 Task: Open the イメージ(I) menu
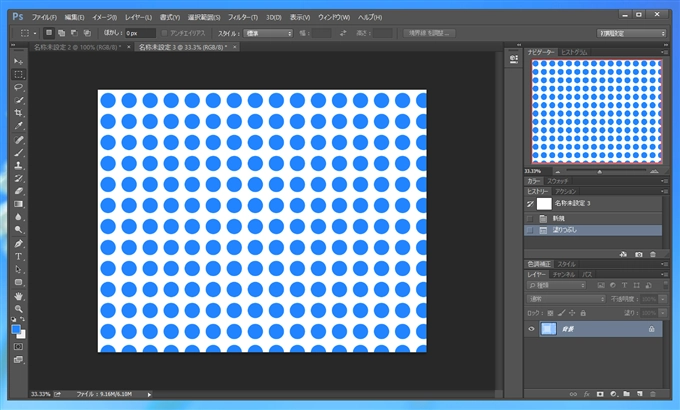point(105,17)
